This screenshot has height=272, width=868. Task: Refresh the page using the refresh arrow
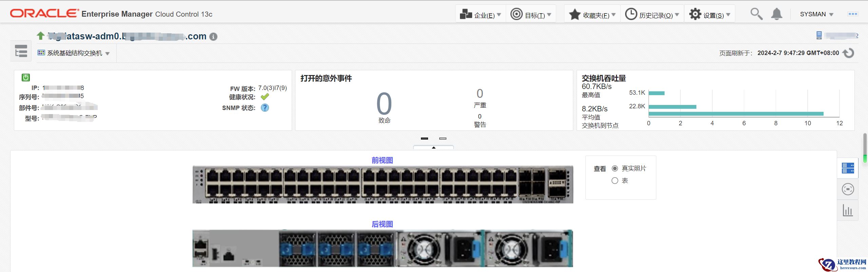pyautogui.click(x=848, y=53)
